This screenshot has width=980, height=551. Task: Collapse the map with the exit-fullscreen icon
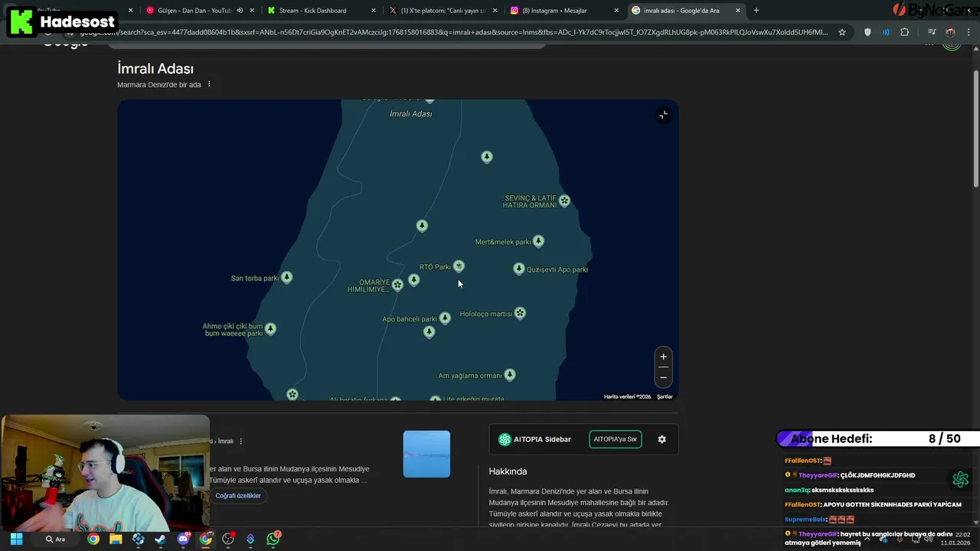coord(663,115)
